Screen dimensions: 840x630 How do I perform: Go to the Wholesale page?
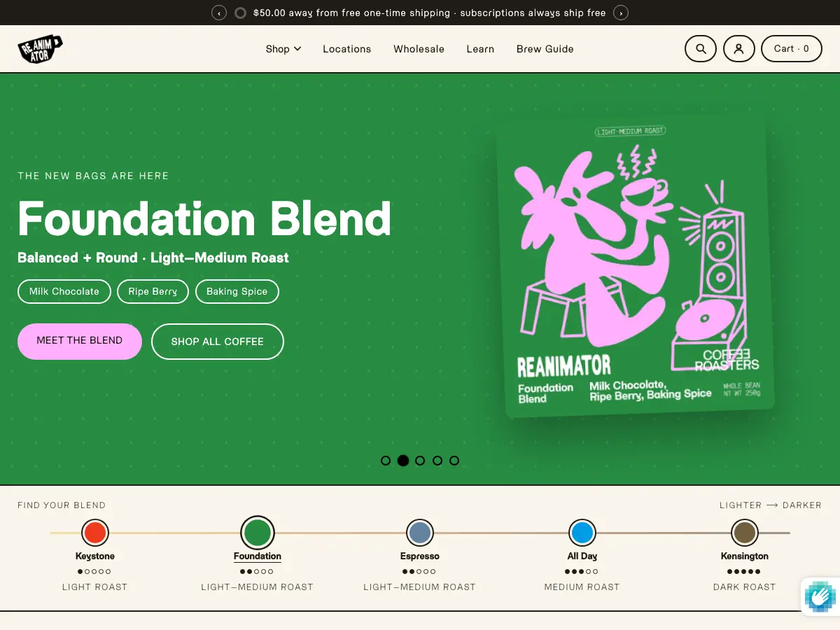[419, 49]
